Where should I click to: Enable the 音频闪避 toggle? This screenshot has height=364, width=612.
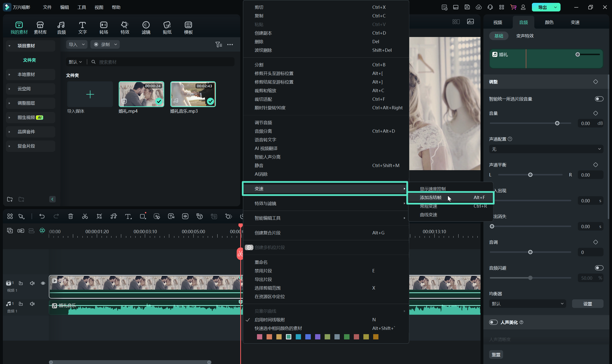tap(599, 268)
